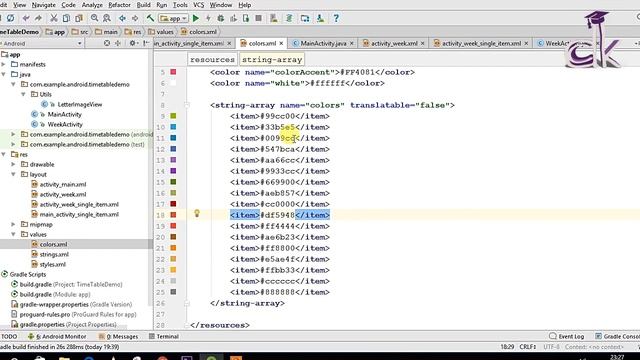
Task: Click the #ffbb33 swatch on line 23
Action: [x=173, y=270]
